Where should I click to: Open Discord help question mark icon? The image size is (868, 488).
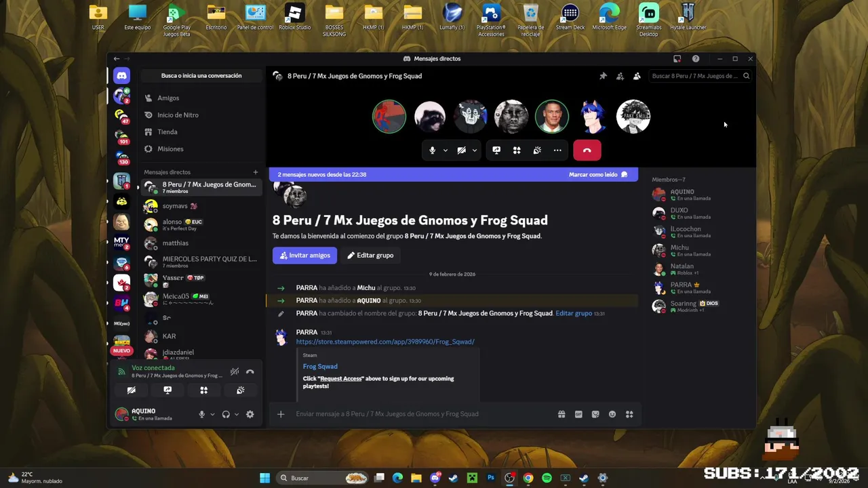click(x=696, y=59)
